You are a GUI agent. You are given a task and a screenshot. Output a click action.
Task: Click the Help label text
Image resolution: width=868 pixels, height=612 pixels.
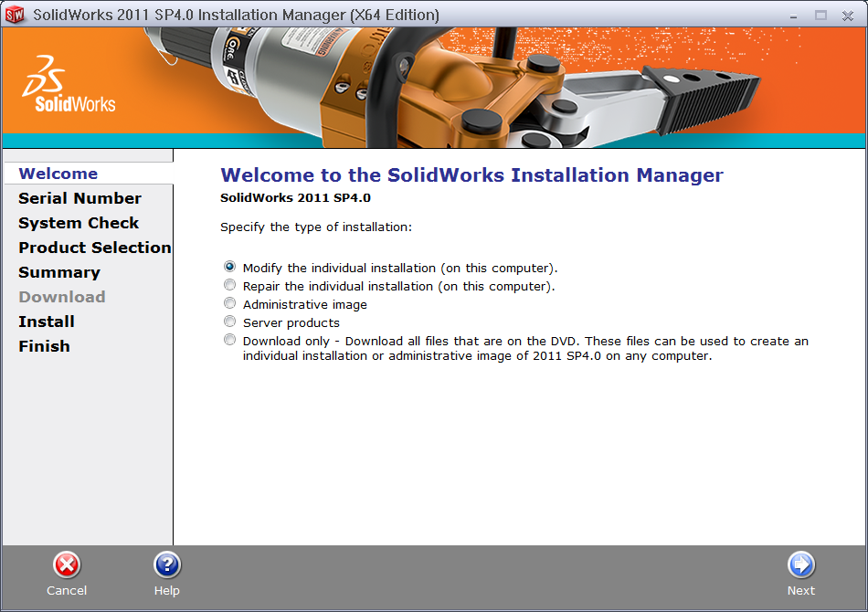click(167, 591)
